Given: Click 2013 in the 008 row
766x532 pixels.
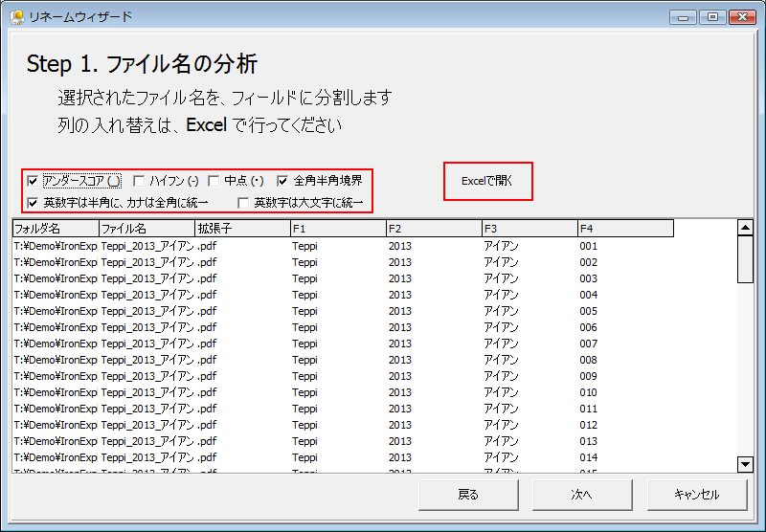Looking at the screenshot, I should pyautogui.click(x=400, y=360).
